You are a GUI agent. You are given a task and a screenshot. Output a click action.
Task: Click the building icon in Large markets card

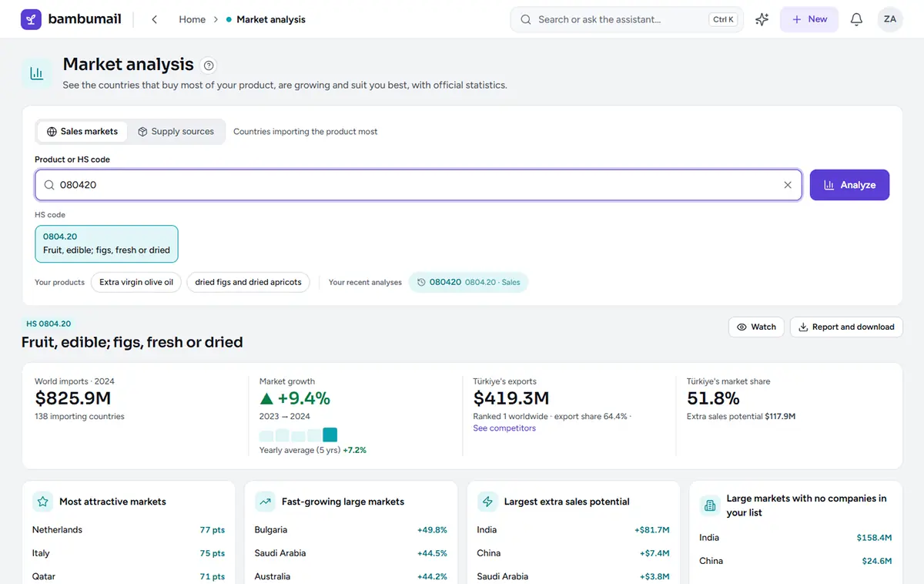(x=710, y=505)
